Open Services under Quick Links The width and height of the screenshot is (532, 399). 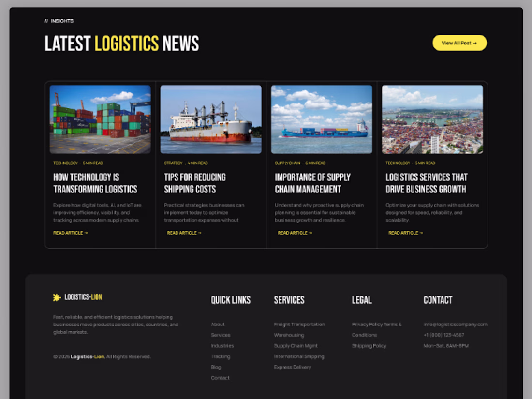pyautogui.click(x=221, y=335)
